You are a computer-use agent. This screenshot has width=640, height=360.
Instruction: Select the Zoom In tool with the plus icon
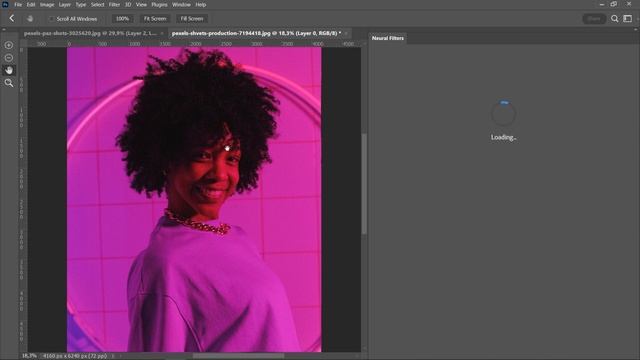[x=9, y=45]
